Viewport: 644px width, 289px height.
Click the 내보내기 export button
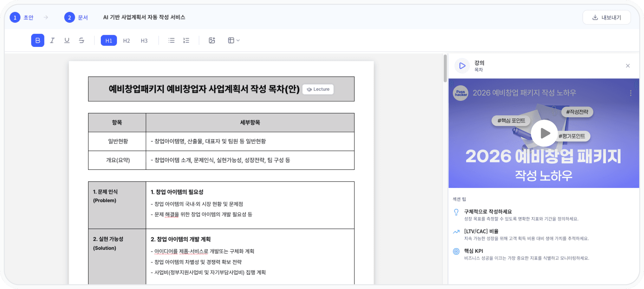click(606, 17)
